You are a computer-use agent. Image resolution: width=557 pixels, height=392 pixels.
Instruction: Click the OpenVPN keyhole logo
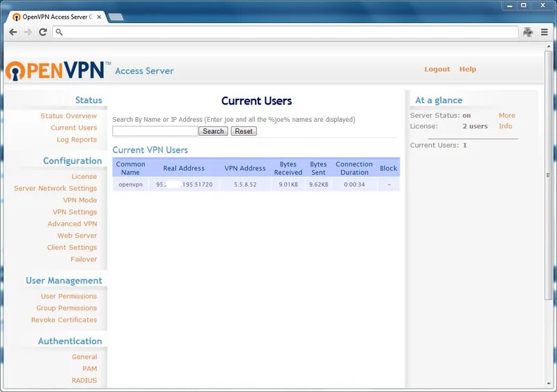[15, 71]
